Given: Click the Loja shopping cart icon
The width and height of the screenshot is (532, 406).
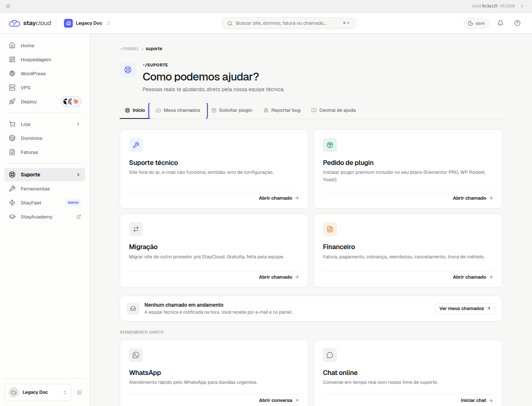Looking at the screenshot, I should pos(12,124).
